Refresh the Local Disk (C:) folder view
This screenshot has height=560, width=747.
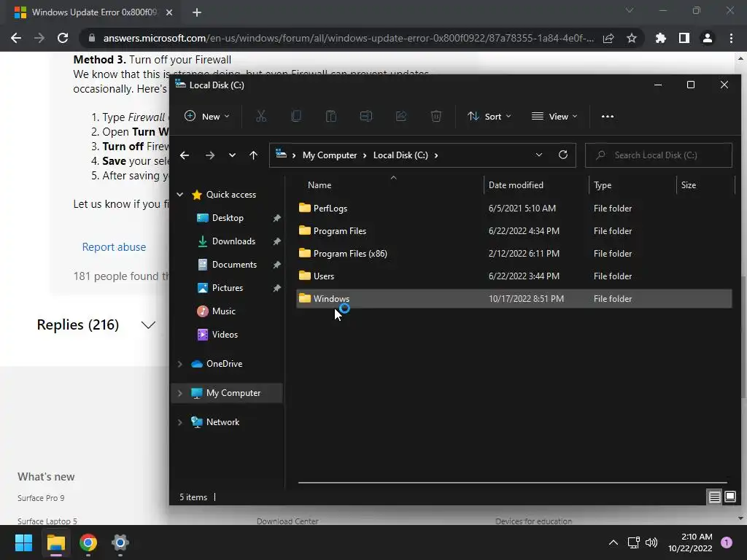(563, 155)
